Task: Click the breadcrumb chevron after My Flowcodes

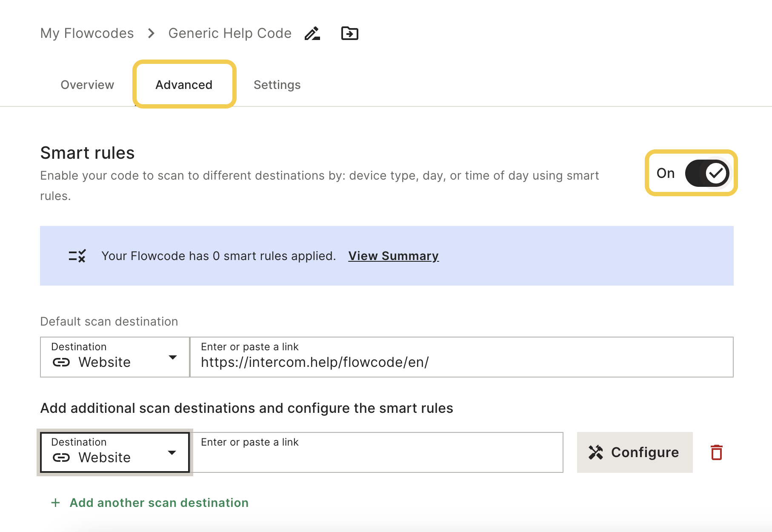Action: (x=151, y=33)
